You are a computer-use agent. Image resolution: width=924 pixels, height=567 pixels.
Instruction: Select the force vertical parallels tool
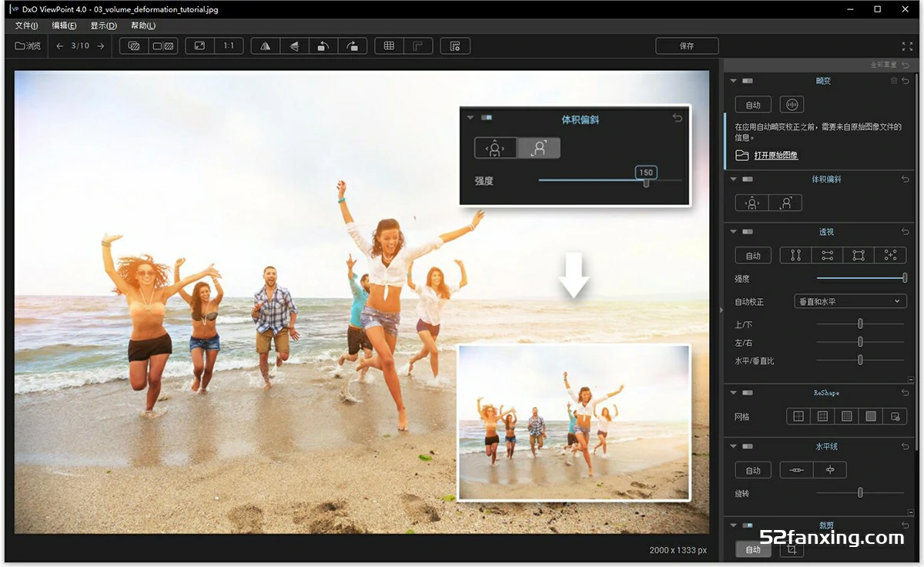click(x=796, y=255)
